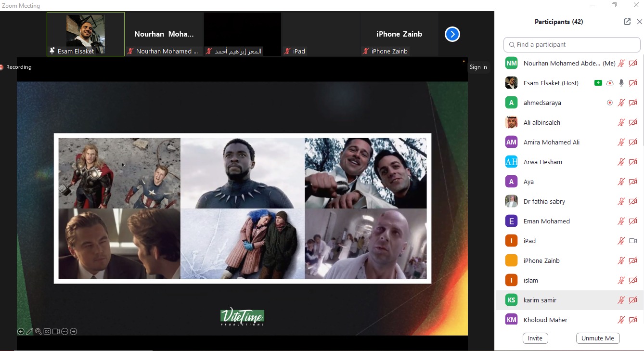
Task: Select Esam Elsaket's pinned video thumbnail
Action: [86, 34]
